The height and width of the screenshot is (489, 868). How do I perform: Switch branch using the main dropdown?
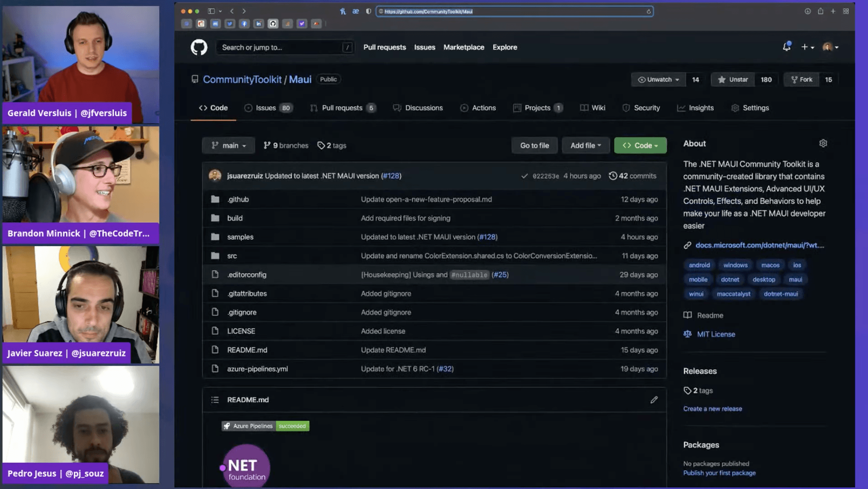pyautogui.click(x=228, y=145)
